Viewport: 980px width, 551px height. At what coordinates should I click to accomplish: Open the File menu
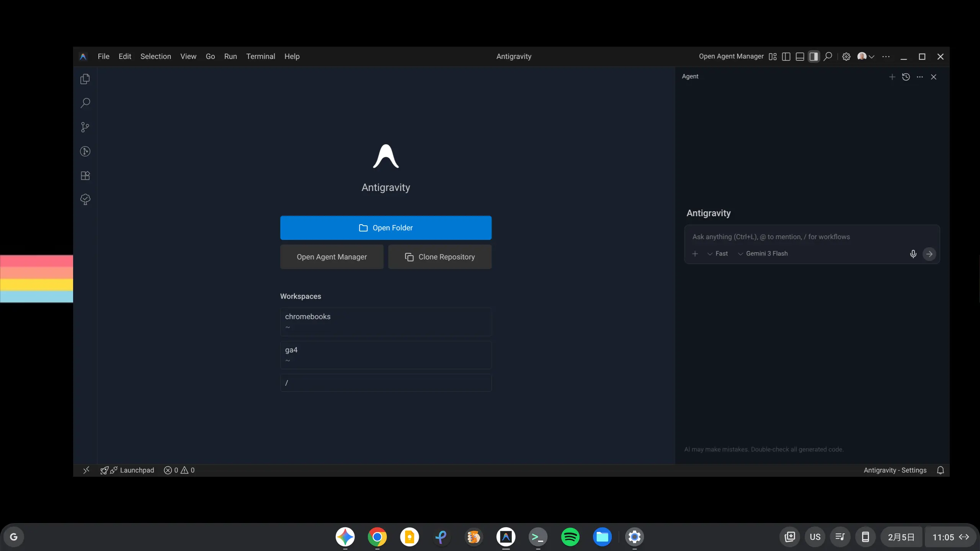[x=103, y=57]
